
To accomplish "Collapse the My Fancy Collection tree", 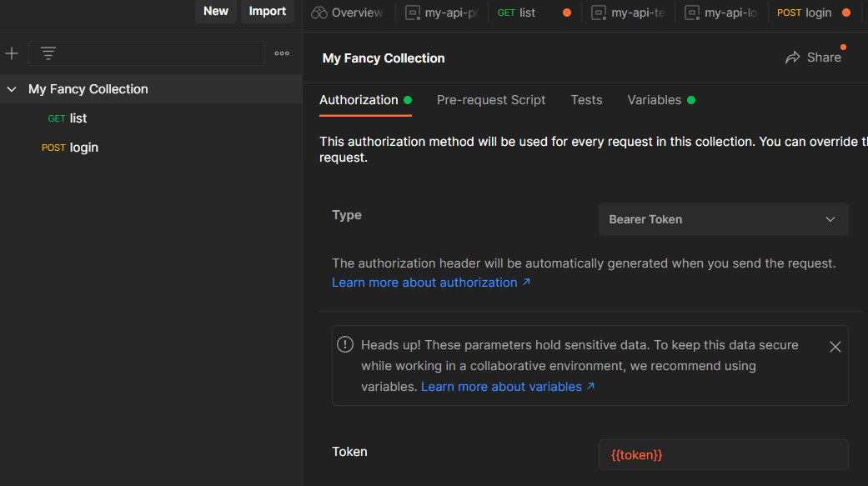I will point(12,89).
